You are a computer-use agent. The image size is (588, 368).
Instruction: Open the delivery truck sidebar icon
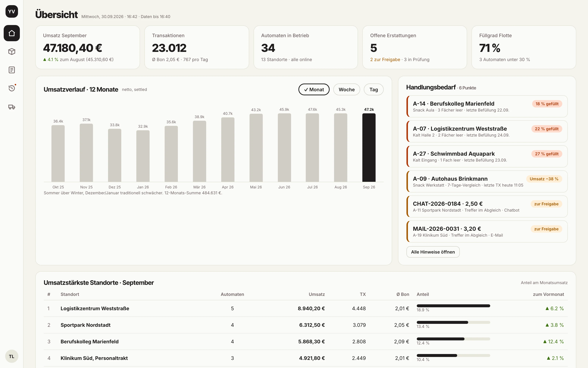tap(12, 107)
